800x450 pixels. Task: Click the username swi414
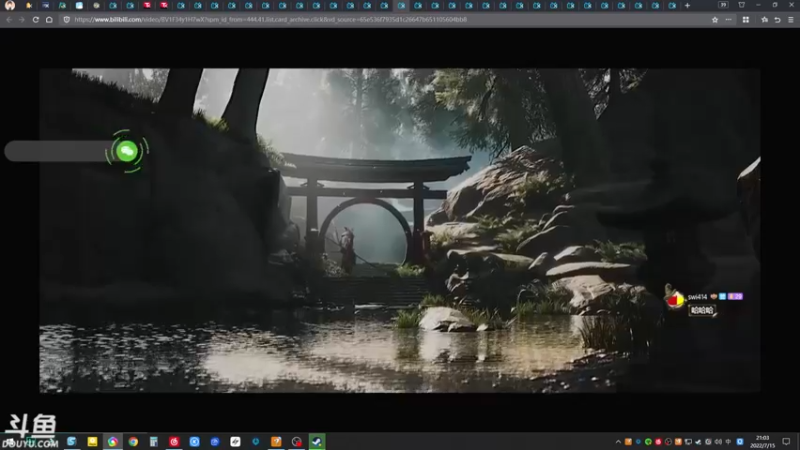(697, 296)
